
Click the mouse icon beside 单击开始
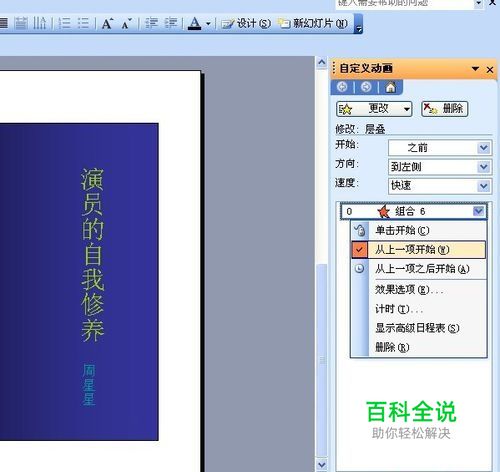point(360,230)
